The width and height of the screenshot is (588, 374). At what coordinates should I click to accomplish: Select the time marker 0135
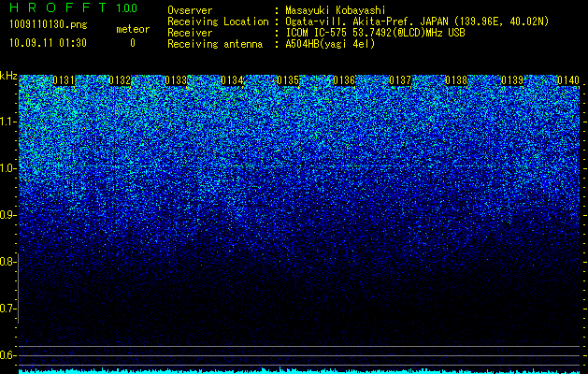point(288,80)
